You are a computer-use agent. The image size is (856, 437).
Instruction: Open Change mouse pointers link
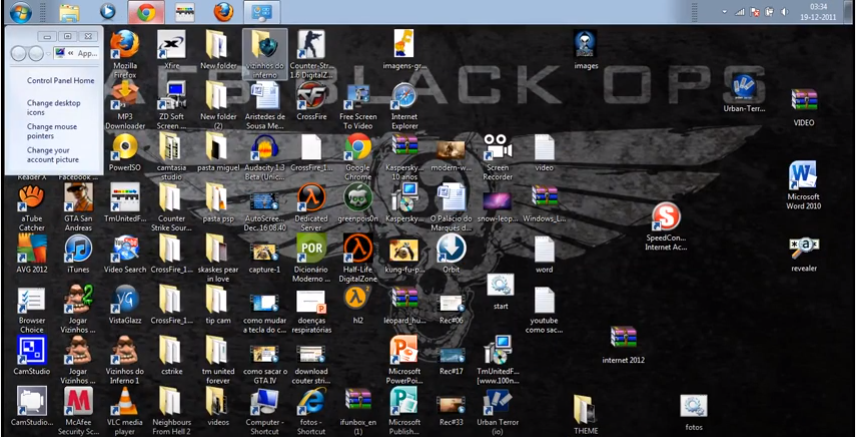coord(52,131)
